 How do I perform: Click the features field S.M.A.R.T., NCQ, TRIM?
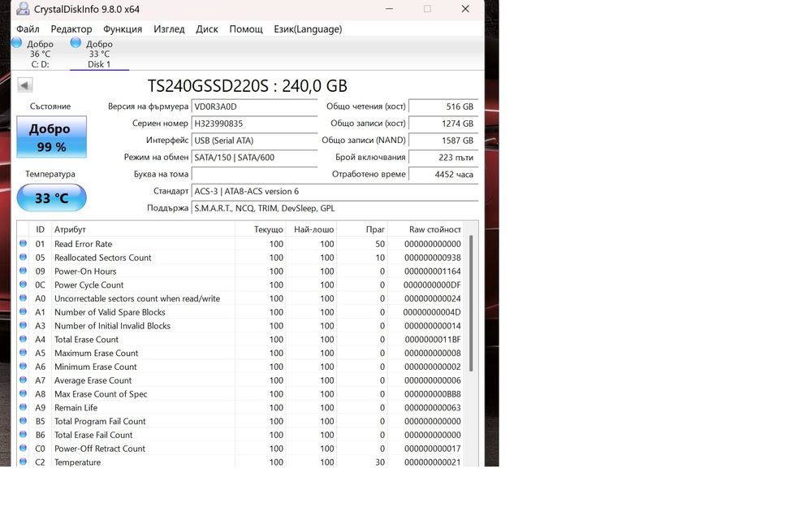pos(335,208)
